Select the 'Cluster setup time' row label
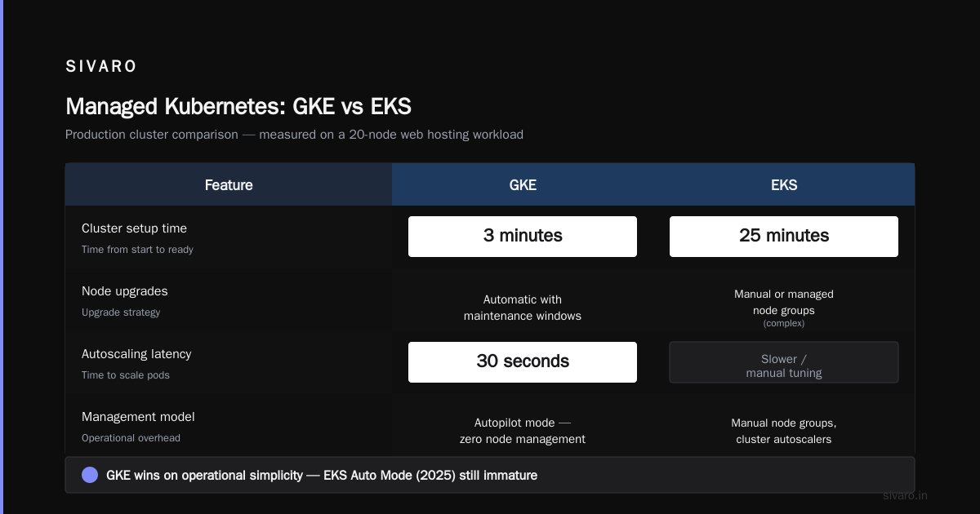 [x=134, y=228]
